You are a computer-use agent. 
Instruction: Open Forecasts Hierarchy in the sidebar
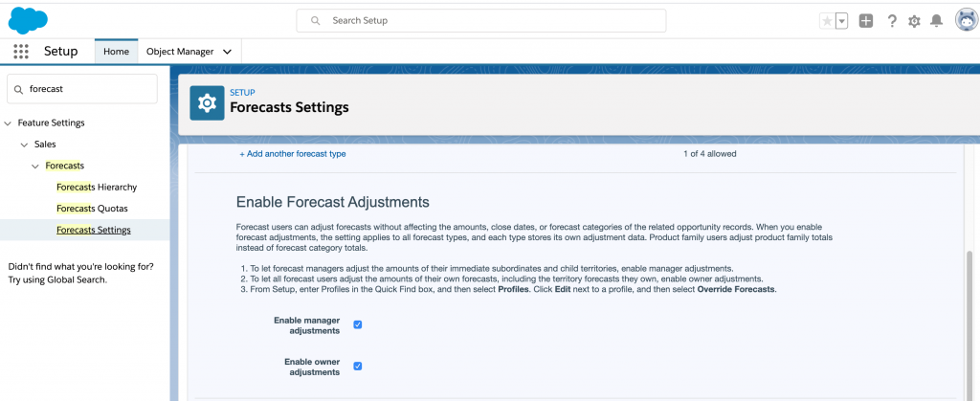97,187
